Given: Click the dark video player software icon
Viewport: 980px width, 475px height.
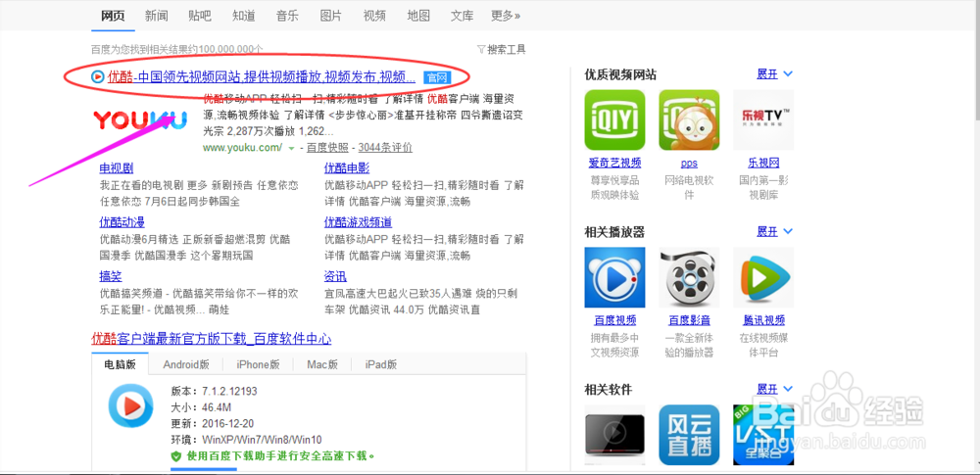Looking at the screenshot, I should click(x=614, y=435).
